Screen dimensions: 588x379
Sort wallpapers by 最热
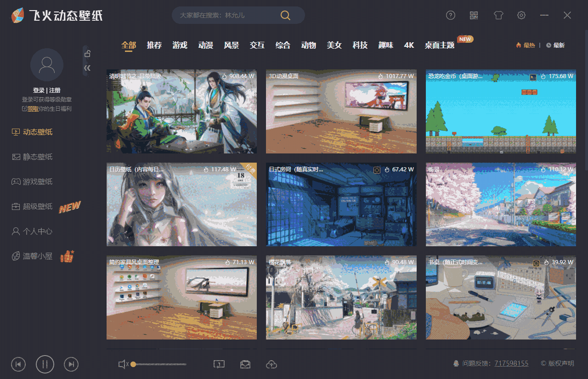(x=526, y=45)
